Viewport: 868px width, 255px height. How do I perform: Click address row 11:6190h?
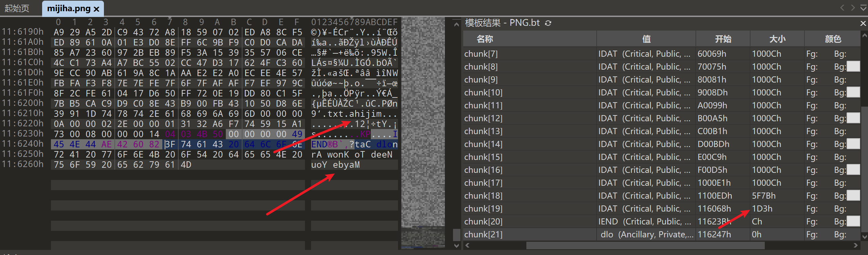23,32
